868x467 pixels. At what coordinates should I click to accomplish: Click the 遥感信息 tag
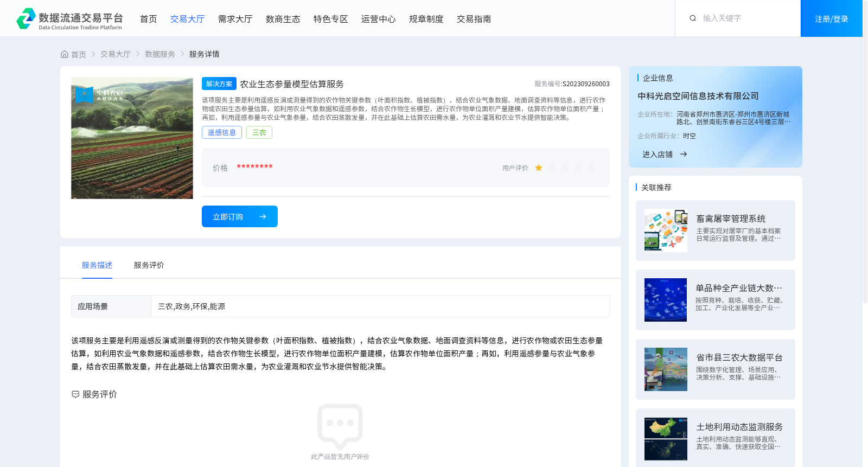point(222,132)
